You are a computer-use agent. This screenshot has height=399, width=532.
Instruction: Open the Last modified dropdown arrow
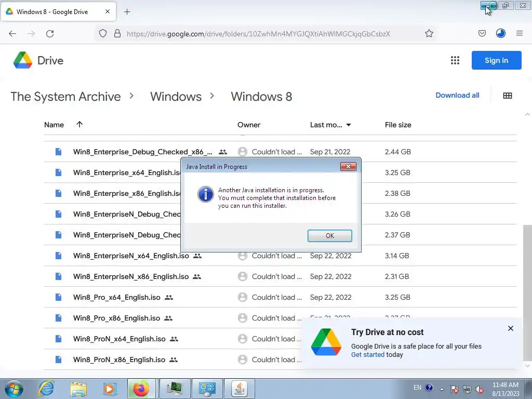[x=349, y=125]
